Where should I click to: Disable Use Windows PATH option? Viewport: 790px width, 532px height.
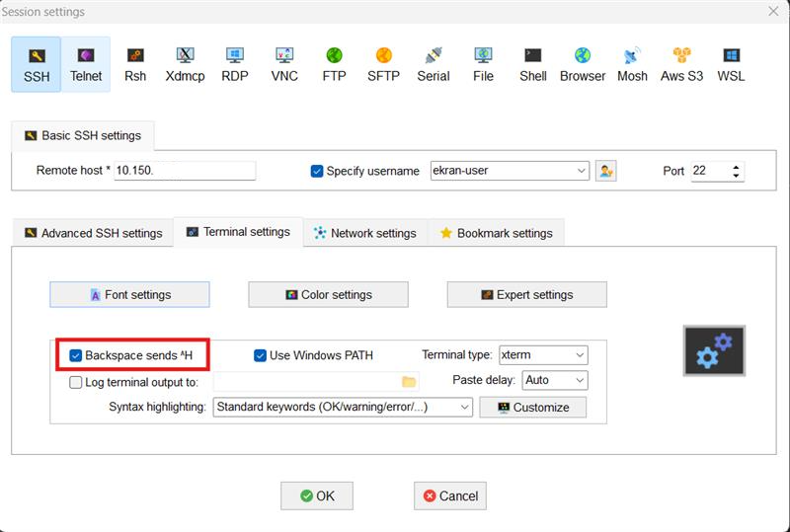click(x=260, y=355)
